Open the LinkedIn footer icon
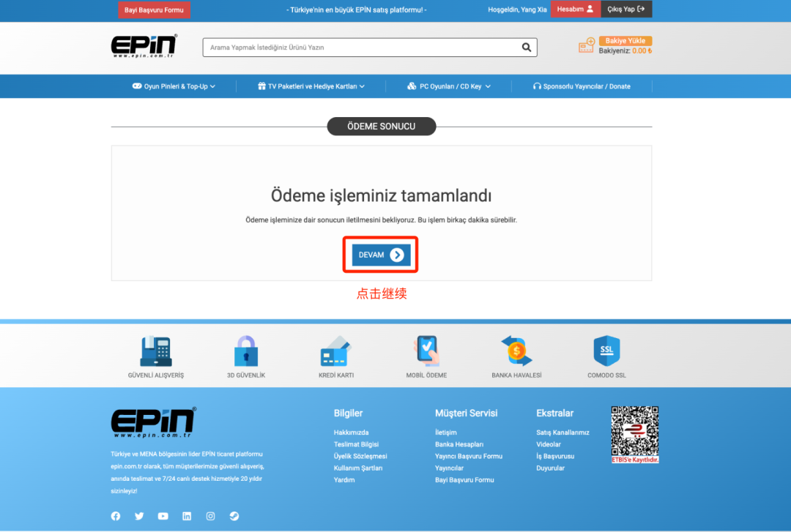This screenshot has height=532, width=791. (187, 516)
